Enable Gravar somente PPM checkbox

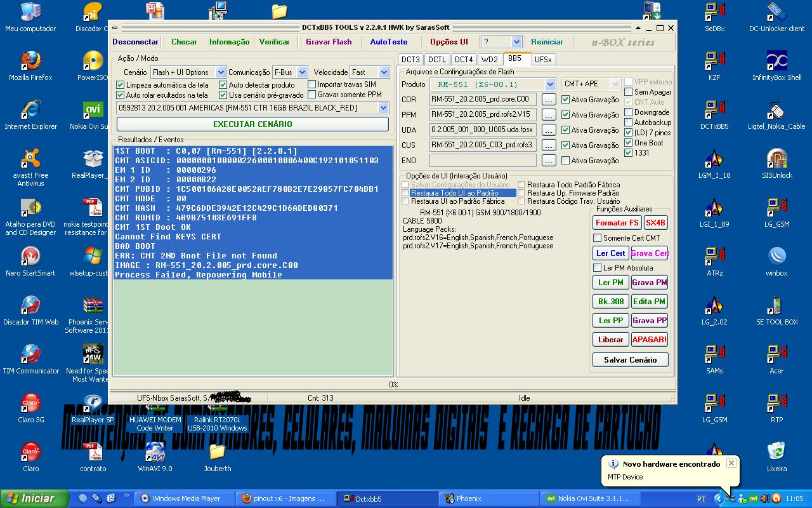coord(312,94)
